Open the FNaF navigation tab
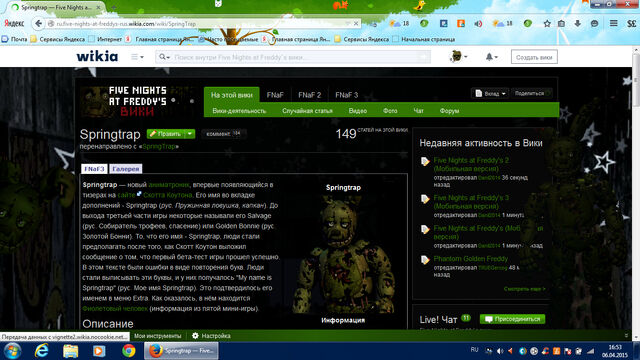 (x=275, y=95)
